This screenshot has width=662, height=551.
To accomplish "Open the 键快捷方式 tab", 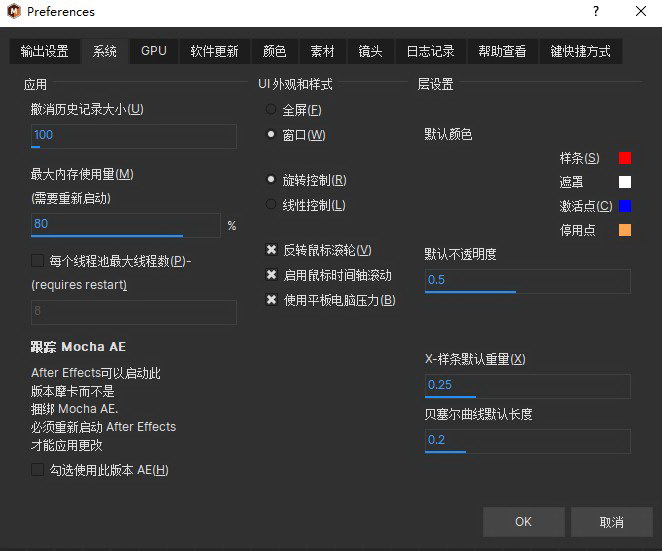I will [580, 51].
